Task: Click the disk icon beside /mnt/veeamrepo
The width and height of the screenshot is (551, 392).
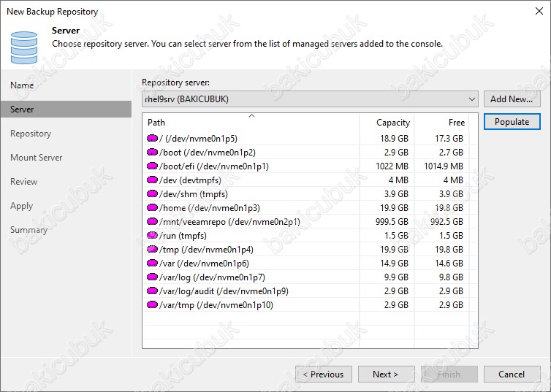Action: click(152, 221)
